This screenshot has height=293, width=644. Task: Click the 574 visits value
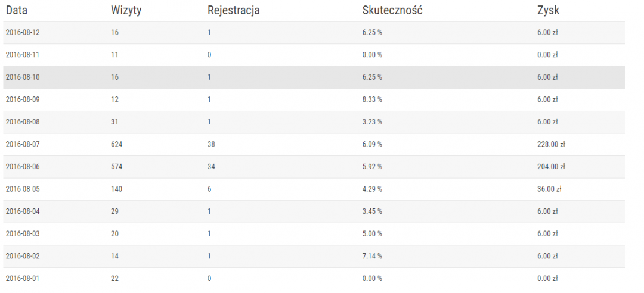[x=117, y=167]
